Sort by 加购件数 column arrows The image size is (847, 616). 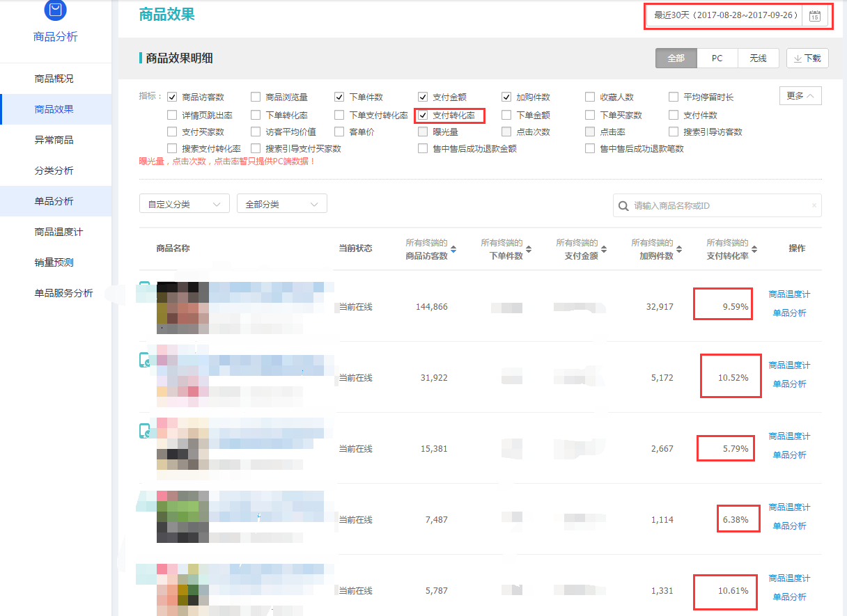(679, 249)
